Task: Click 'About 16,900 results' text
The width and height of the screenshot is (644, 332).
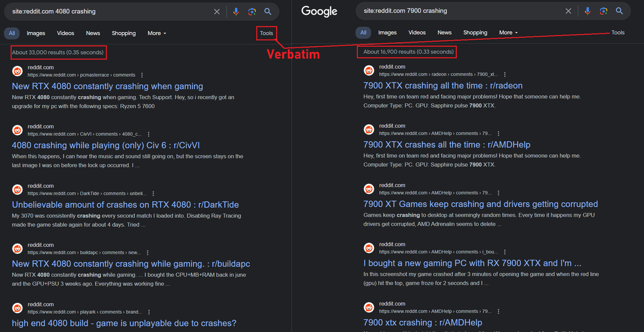Action: pos(409,52)
